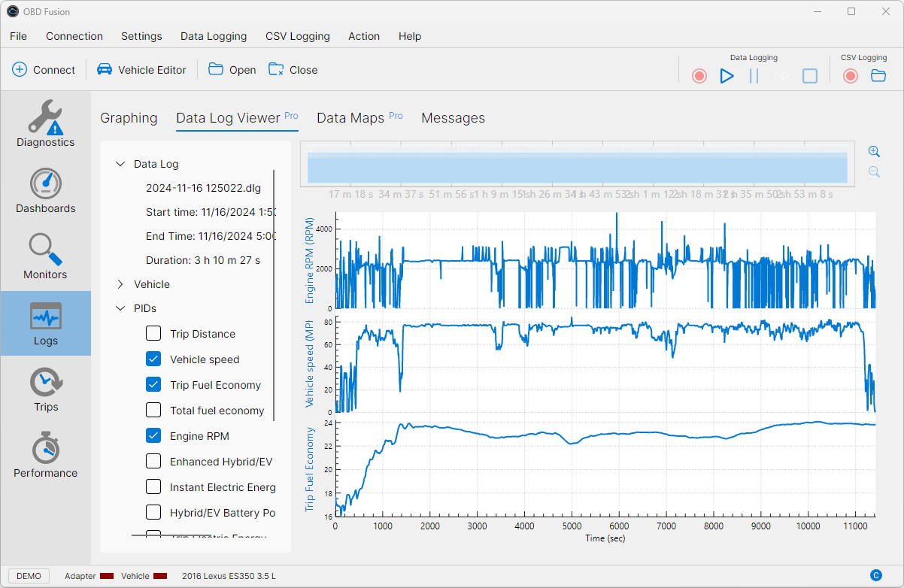
Task: Zoom in on the log timeline
Action: tap(874, 151)
